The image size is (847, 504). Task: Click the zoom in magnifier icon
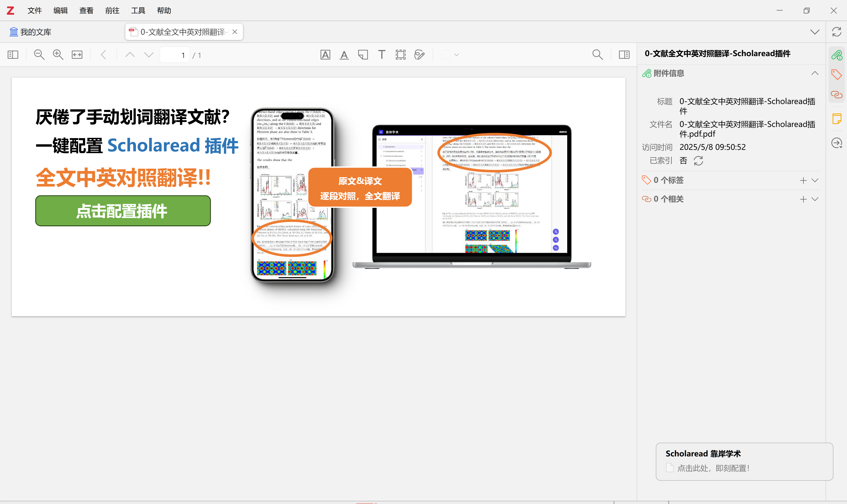point(58,55)
